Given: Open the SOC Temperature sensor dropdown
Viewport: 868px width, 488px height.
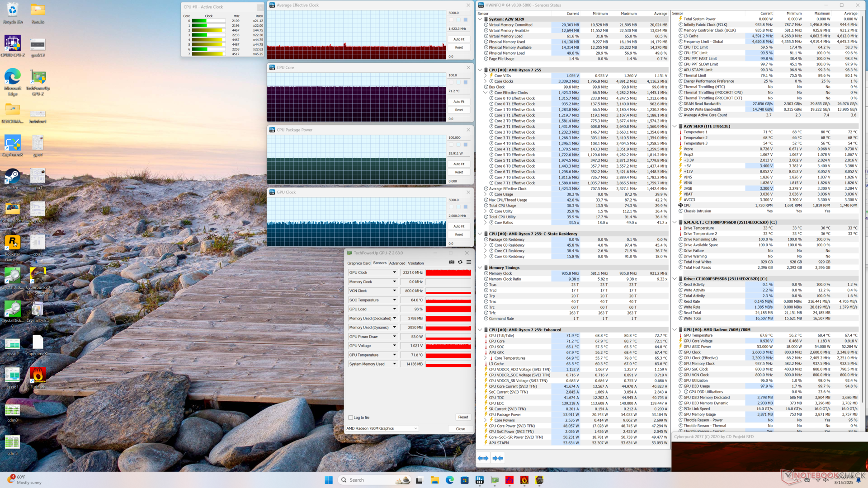Looking at the screenshot, I should coord(394,300).
